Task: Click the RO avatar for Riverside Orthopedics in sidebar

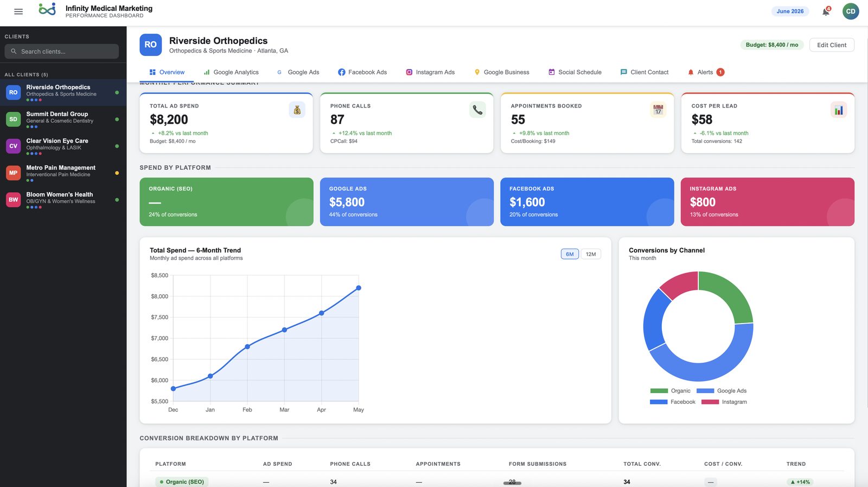Action: (14, 92)
